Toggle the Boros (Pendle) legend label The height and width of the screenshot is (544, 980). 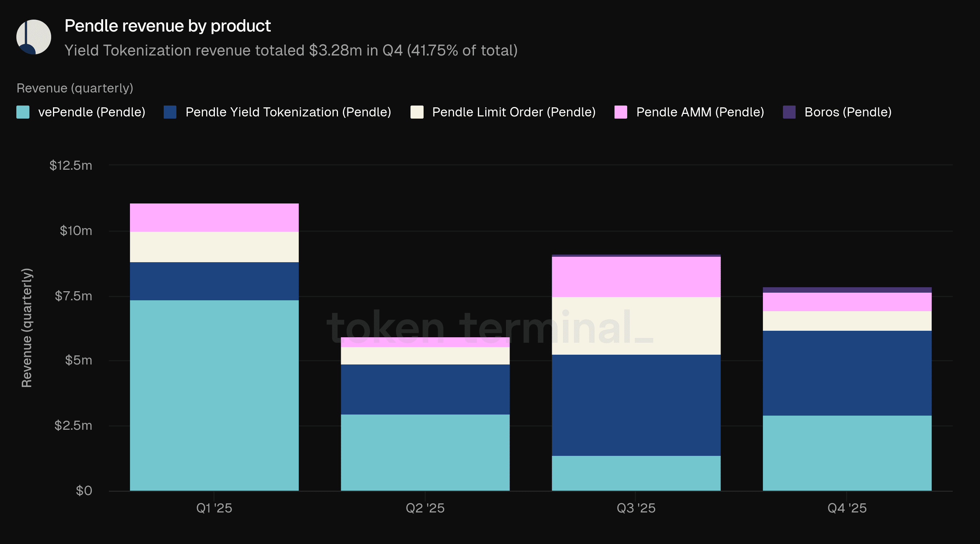pos(848,112)
